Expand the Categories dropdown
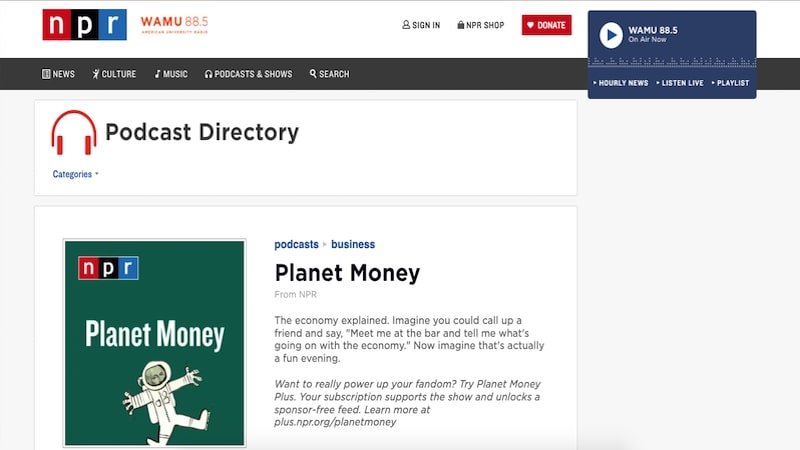 (x=76, y=174)
